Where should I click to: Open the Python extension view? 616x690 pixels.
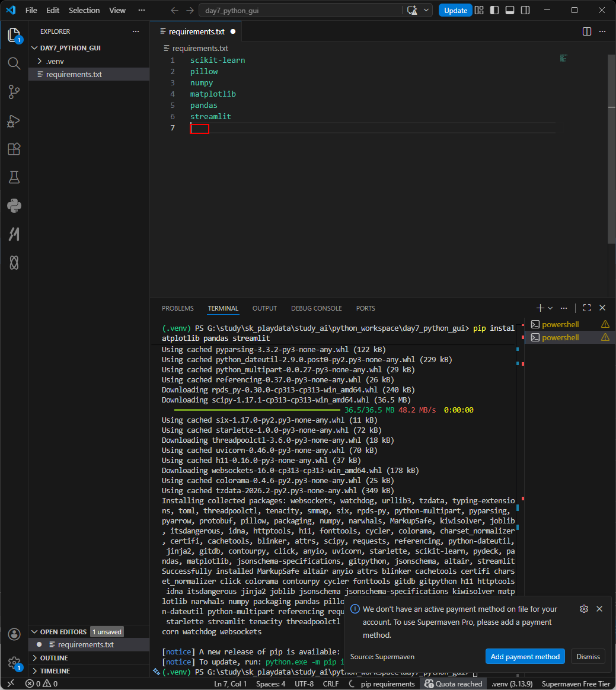point(14,206)
